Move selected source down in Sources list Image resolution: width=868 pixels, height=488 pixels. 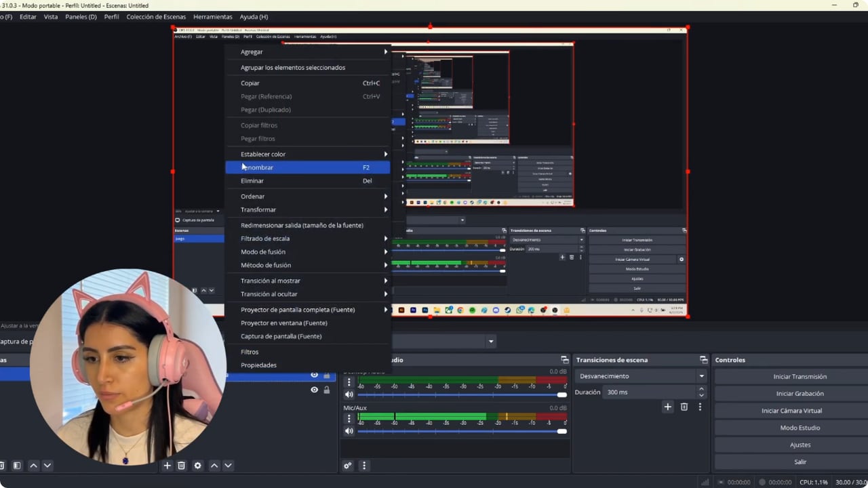228,466
